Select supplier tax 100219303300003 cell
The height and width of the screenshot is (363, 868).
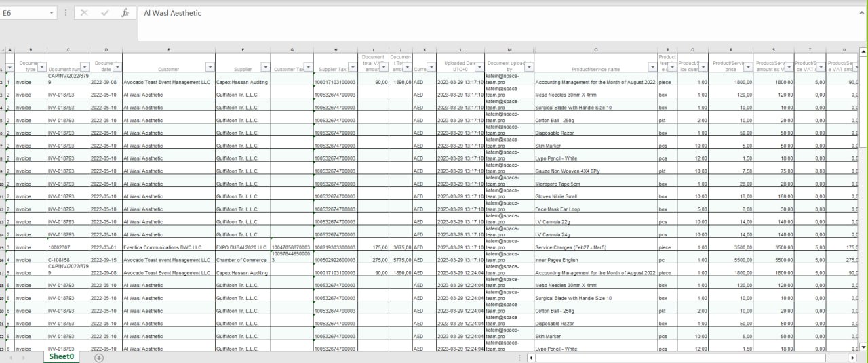(x=335, y=244)
